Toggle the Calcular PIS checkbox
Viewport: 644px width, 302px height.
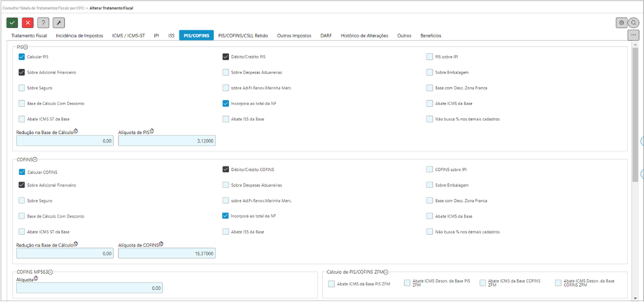coord(22,55)
